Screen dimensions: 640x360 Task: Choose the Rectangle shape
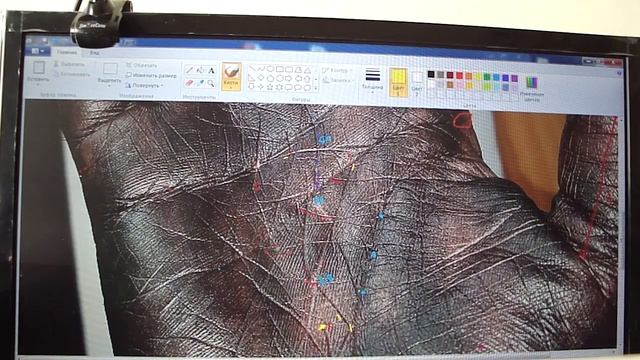point(280,69)
